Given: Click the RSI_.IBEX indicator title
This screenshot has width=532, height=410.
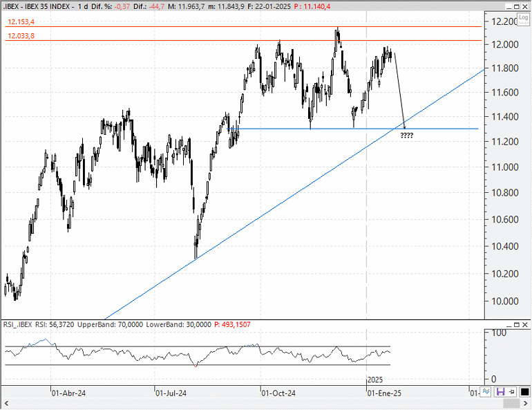Looking at the screenshot, I should [18, 324].
